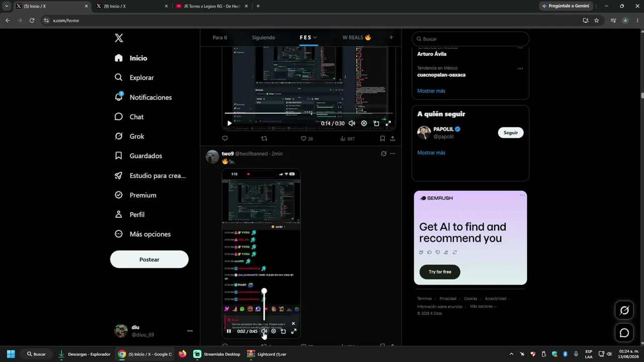
Task: Open the Más opciones footer link
Action: pos(484,306)
